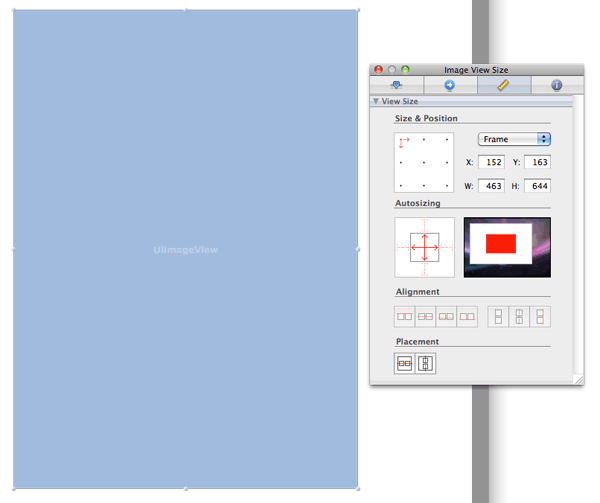Click the first Alignment icon
Viewport: 600px width, 503px height.
tap(405, 316)
